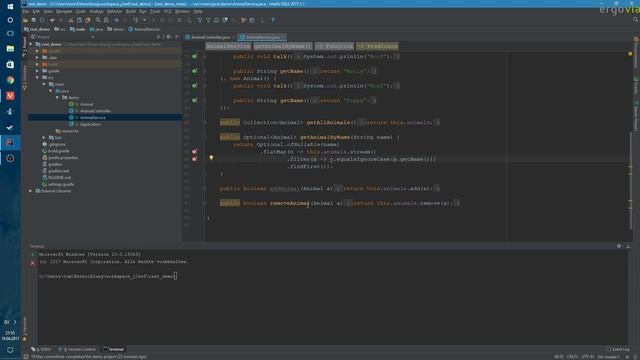Open the run configuration dropdown
The height and width of the screenshot is (360, 640).
coord(144,20)
